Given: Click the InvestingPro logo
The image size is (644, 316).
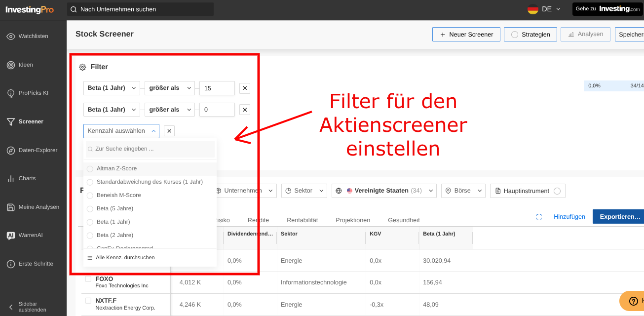Looking at the screenshot, I should [x=30, y=9].
